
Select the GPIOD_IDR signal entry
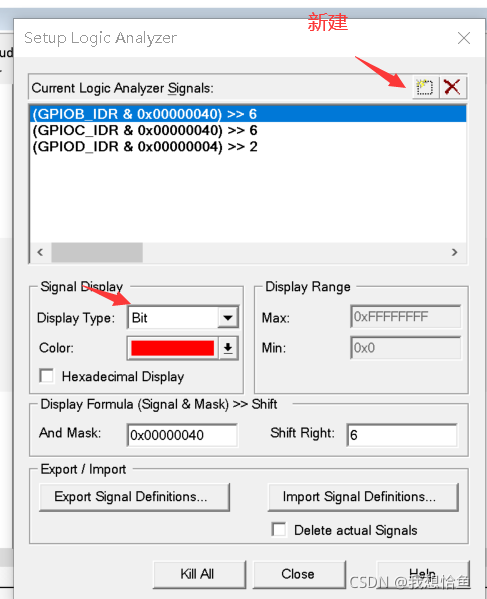(248, 147)
